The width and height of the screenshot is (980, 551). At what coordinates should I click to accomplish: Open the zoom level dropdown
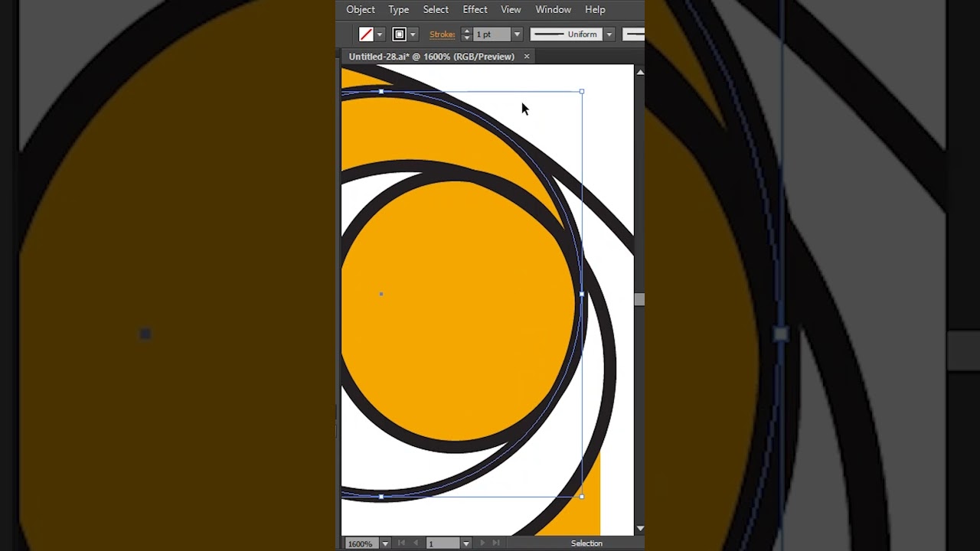[384, 543]
